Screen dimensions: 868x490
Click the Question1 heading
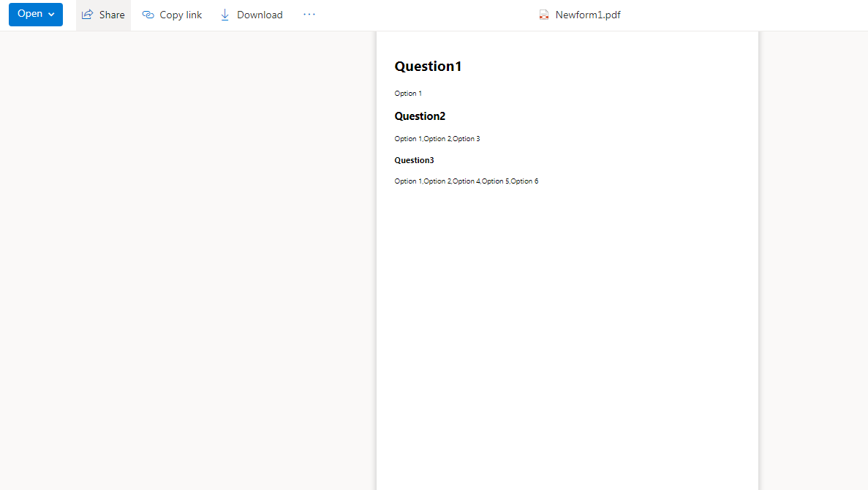point(428,67)
